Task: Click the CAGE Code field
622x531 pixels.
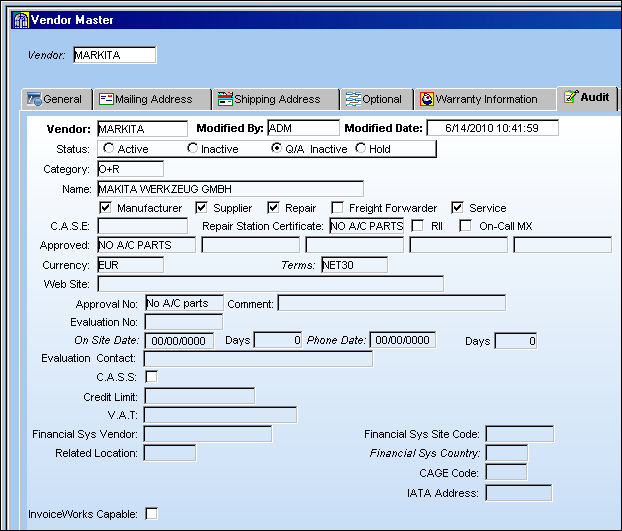Action: [506, 472]
